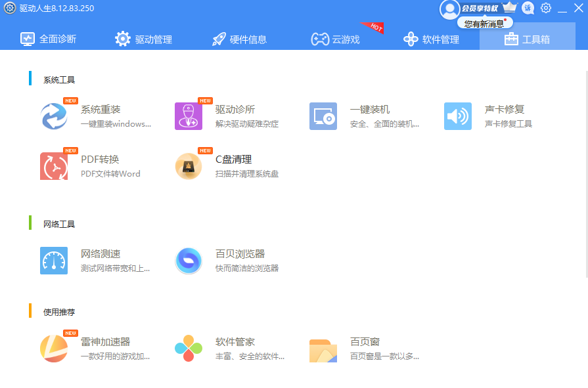Click the crown VIP icon
Image resolution: width=588 pixels, height=388 pixels.
tap(509, 7)
